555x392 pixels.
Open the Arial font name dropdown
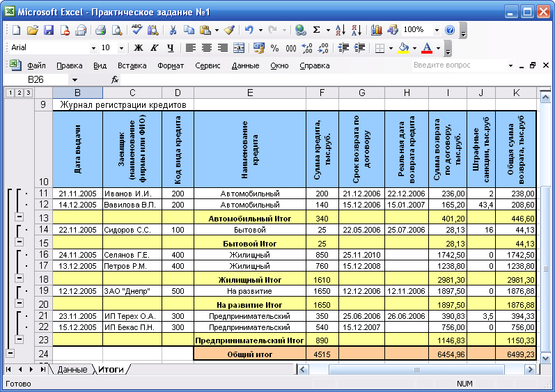[x=93, y=48]
